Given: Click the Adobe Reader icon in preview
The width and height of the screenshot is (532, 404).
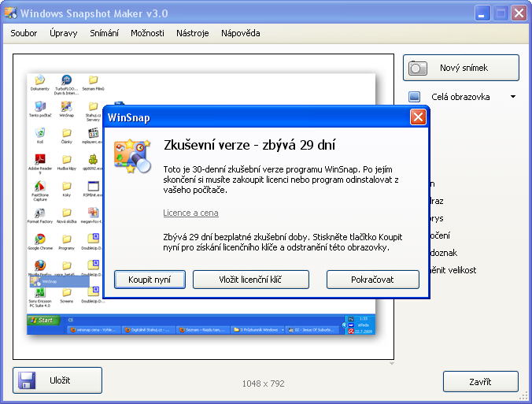Looking at the screenshot, I should (x=40, y=164).
